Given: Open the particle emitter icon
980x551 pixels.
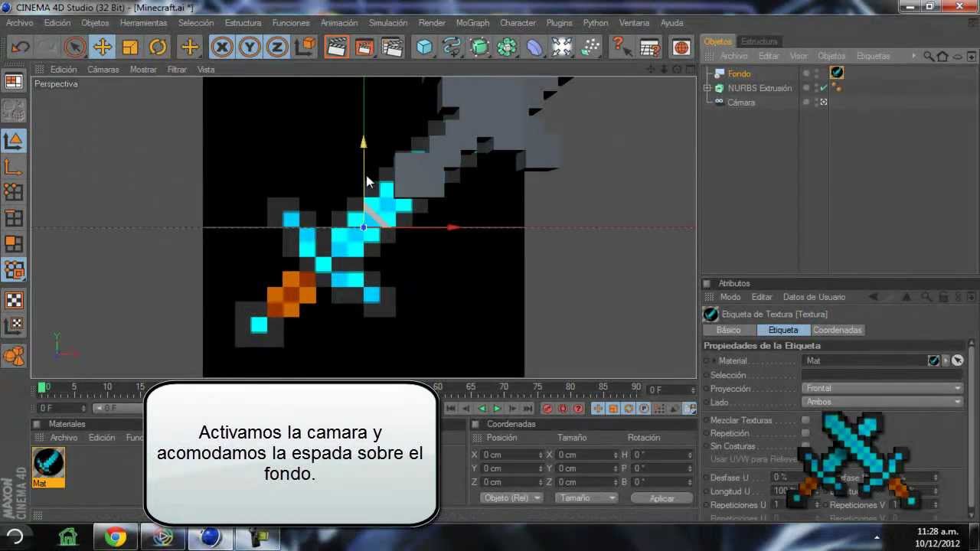Looking at the screenshot, I should (590, 47).
